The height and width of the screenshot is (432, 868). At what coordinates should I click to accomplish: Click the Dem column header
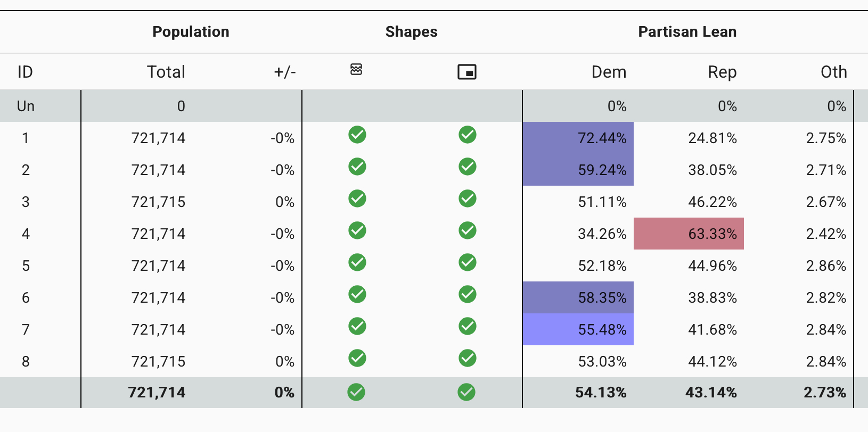pyautogui.click(x=609, y=72)
